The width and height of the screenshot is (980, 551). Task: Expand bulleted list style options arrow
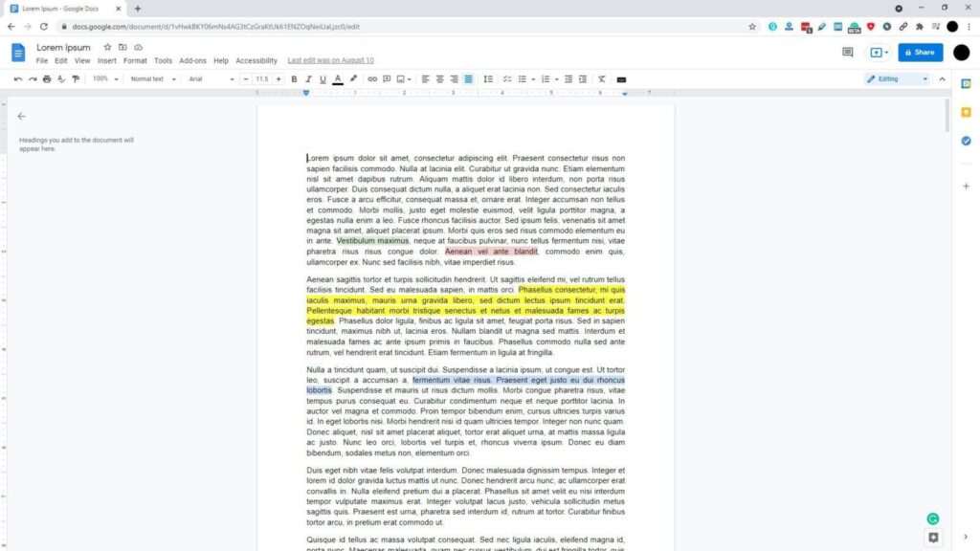point(533,79)
